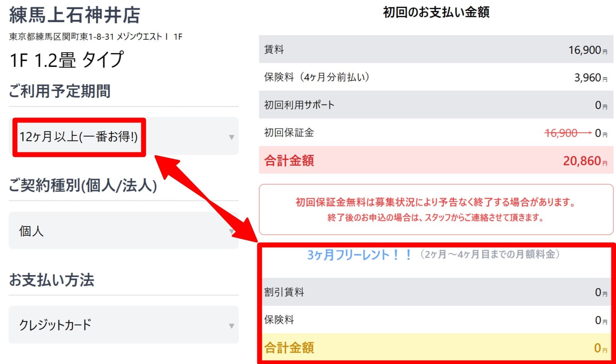Image resolution: width=616 pixels, height=364 pixels.
Task: Click the yellow 合計金額 label
Action: point(289,348)
